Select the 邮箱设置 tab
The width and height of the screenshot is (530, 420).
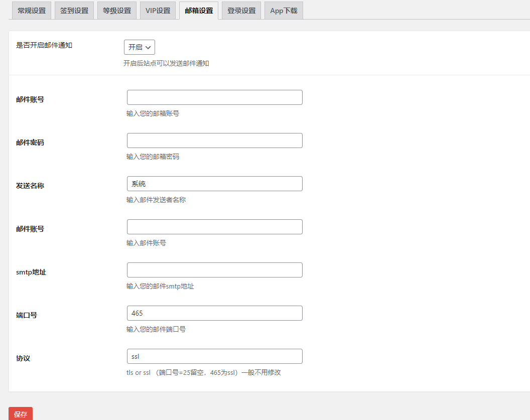pos(199,10)
